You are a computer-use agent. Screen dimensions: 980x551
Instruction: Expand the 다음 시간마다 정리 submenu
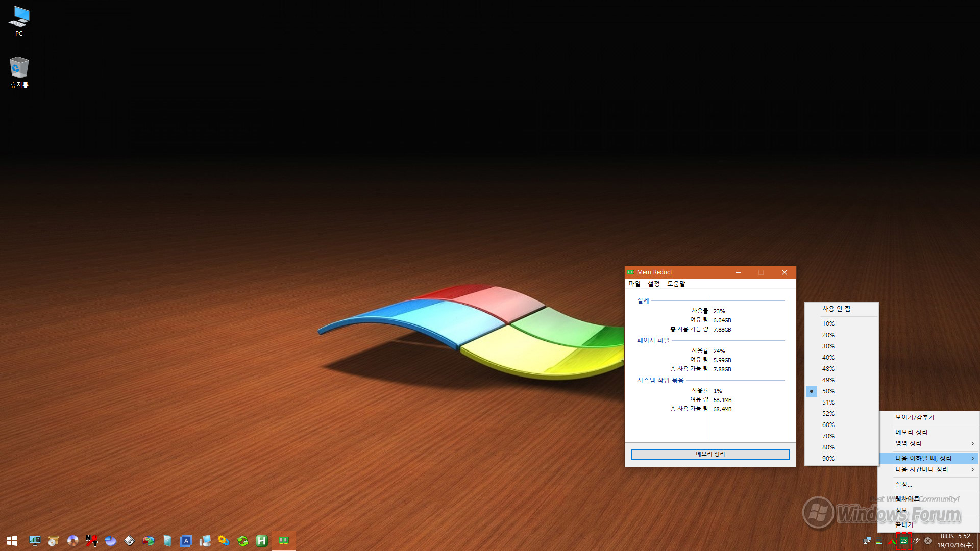click(x=928, y=470)
